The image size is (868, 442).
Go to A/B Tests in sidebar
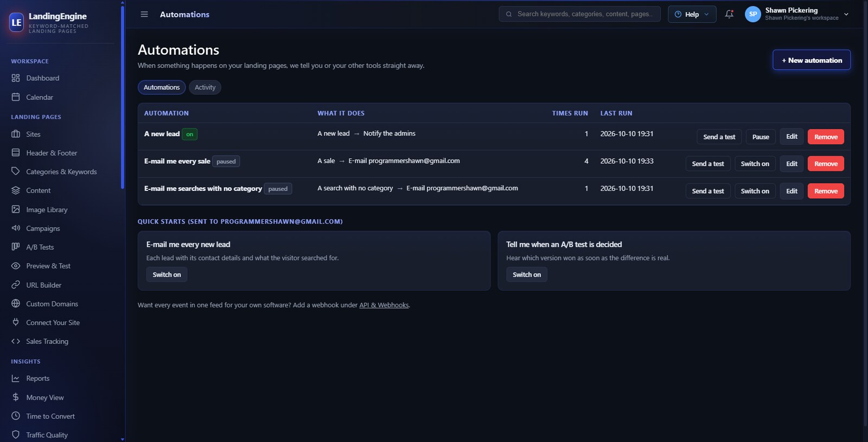[x=40, y=247]
